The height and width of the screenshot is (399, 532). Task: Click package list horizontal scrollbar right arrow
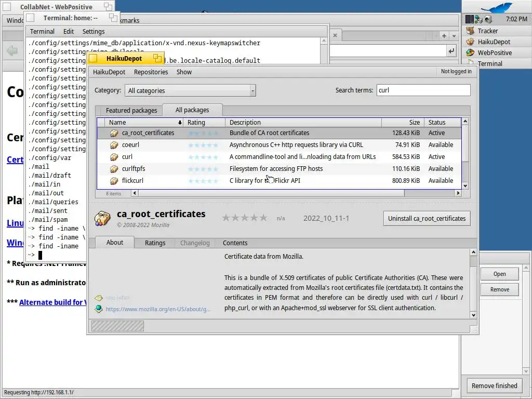point(458,193)
